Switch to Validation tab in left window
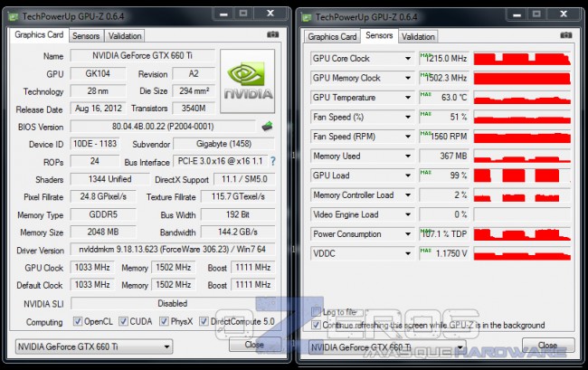 [x=125, y=36]
